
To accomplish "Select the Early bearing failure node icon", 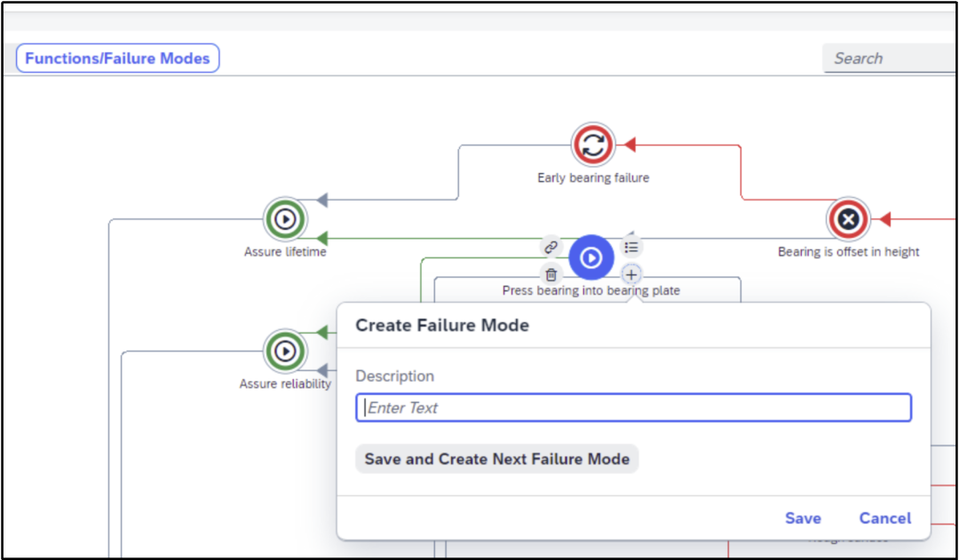I will click(x=593, y=145).
